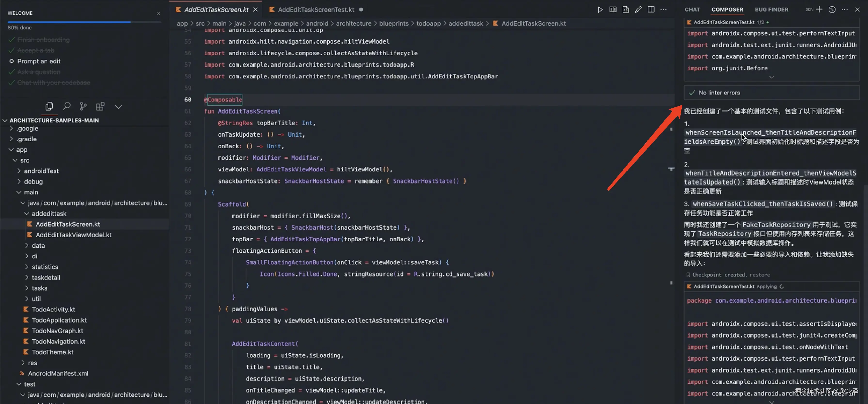The height and width of the screenshot is (404, 868).
Task: Click the Run play icon in editor toolbar
Action: tap(600, 9)
